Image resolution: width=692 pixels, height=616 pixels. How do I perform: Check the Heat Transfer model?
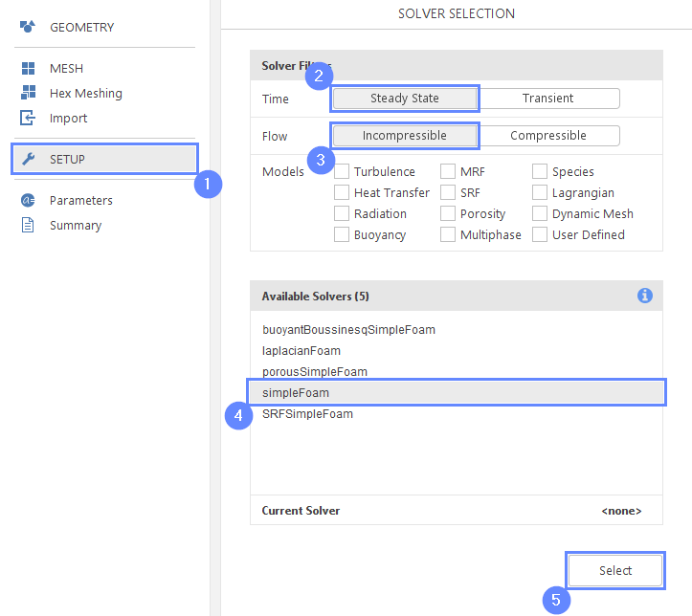(x=342, y=193)
